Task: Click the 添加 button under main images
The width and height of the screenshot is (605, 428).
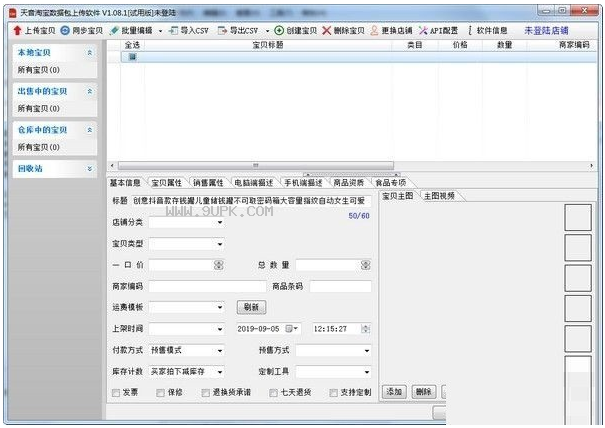Action: [x=394, y=392]
